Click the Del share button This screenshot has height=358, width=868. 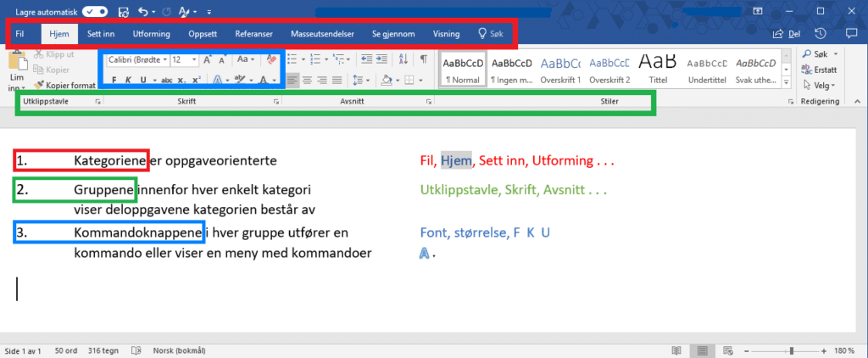pyautogui.click(x=787, y=34)
